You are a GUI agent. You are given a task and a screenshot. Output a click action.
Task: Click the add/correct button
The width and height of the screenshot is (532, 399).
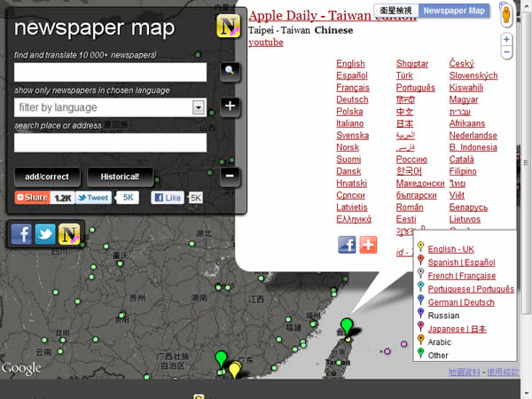coord(47,176)
